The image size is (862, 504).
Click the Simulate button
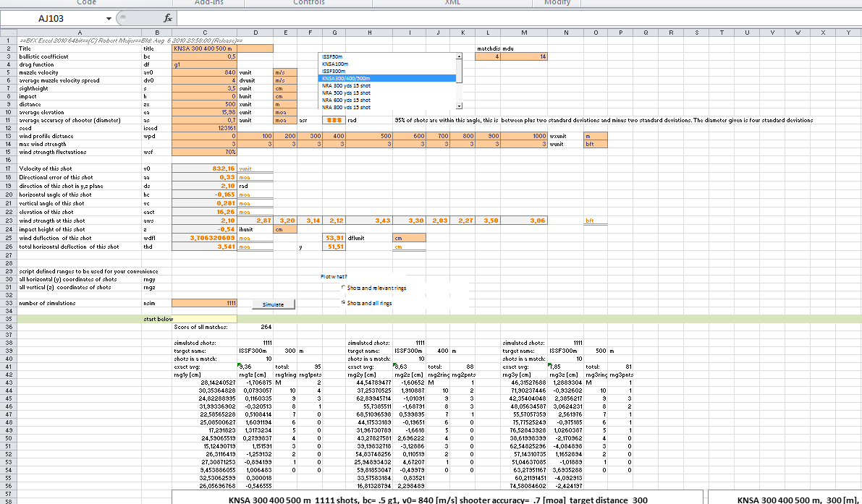tap(274, 304)
